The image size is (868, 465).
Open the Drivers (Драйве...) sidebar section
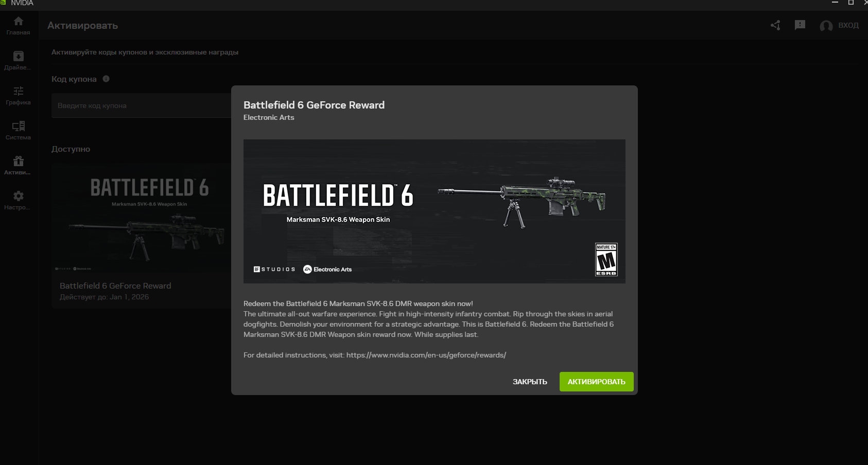[19, 61]
